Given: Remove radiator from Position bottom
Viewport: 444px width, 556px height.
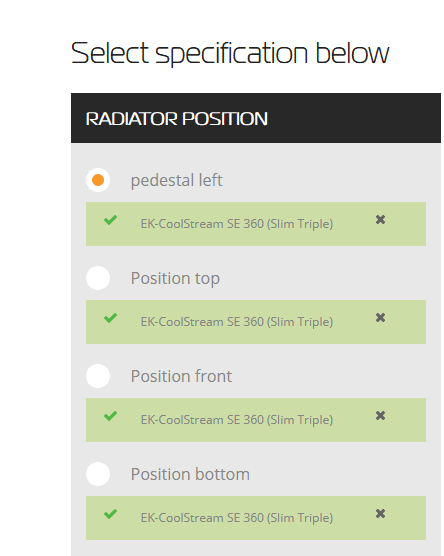Looking at the screenshot, I should point(380,513).
